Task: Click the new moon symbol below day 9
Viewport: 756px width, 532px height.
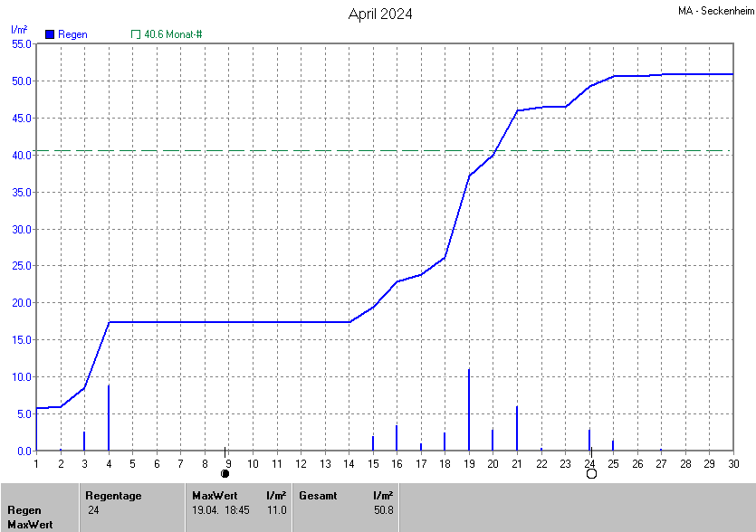Action: (x=225, y=473)
